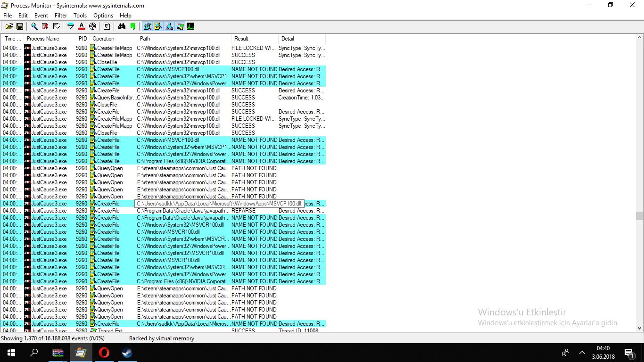The image size is (644, 362).
Task: Open the Event menu
Action: (x=41, y=16)
